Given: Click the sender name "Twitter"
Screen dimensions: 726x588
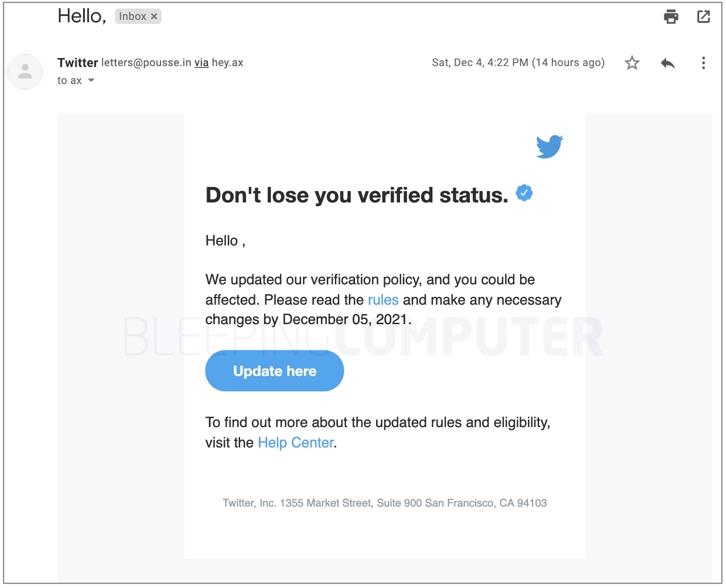Looking at the screenshot, I should (77, 63).
